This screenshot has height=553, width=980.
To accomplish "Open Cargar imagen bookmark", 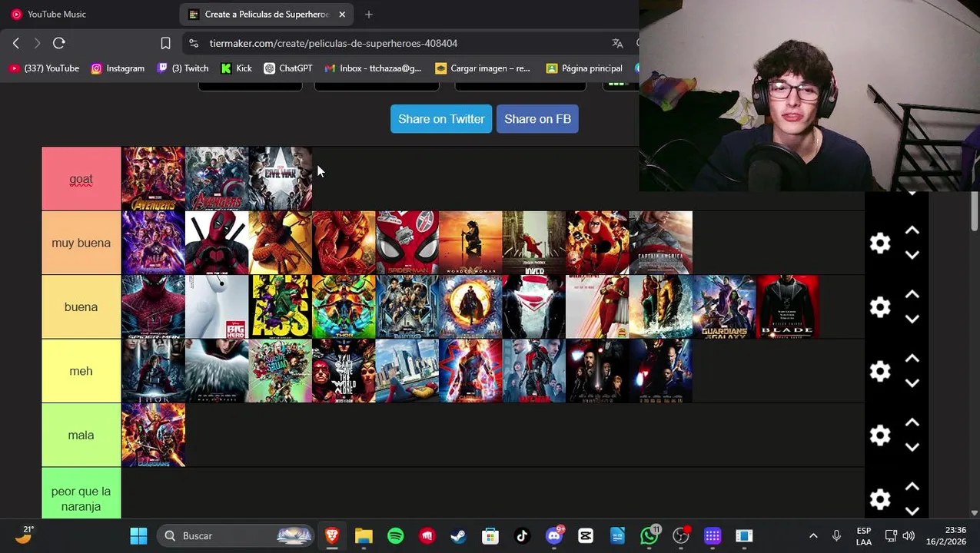I will (x=483, y=68).
